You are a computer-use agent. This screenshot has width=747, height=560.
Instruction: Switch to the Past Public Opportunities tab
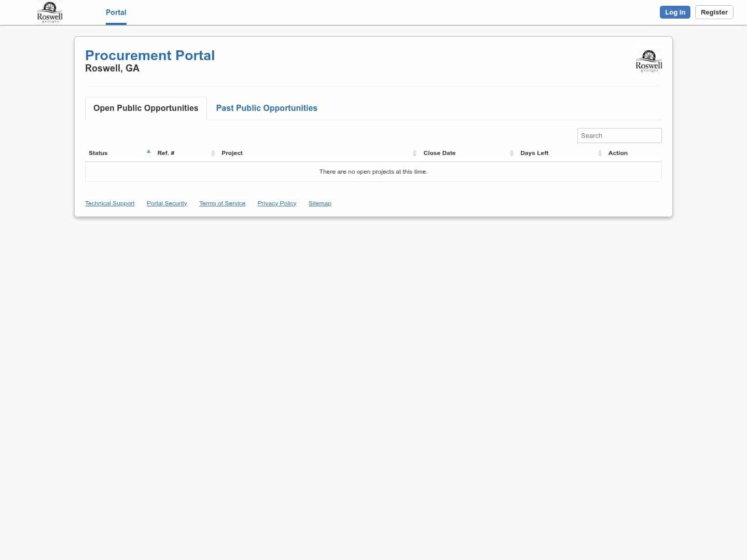pos(267,108)
